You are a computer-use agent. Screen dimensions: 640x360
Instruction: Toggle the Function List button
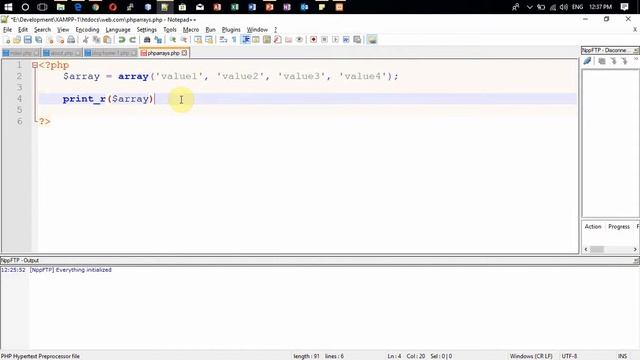point(278,40)
